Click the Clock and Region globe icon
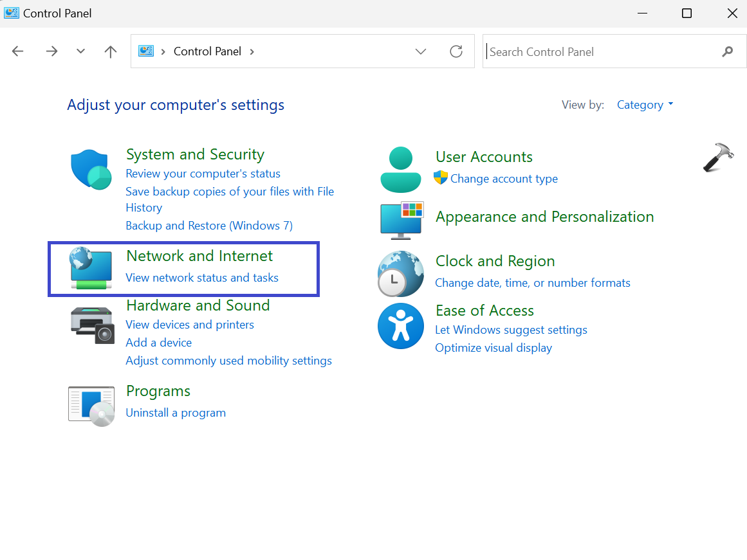Image resolution: width=747 pixels, height=560 pixels. coord(400,273)
